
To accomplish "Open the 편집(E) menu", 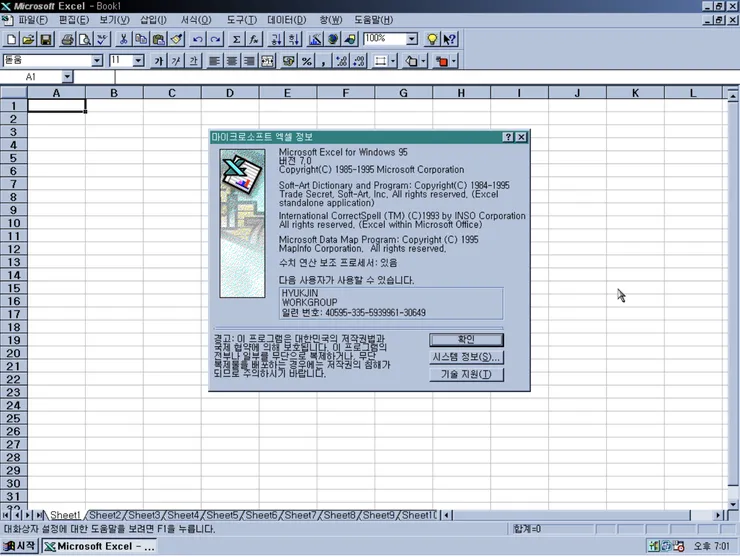I will [74, 20].
